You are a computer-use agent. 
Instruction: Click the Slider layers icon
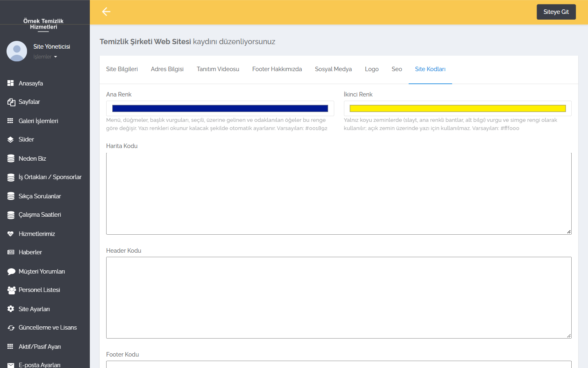coord(11,139)
